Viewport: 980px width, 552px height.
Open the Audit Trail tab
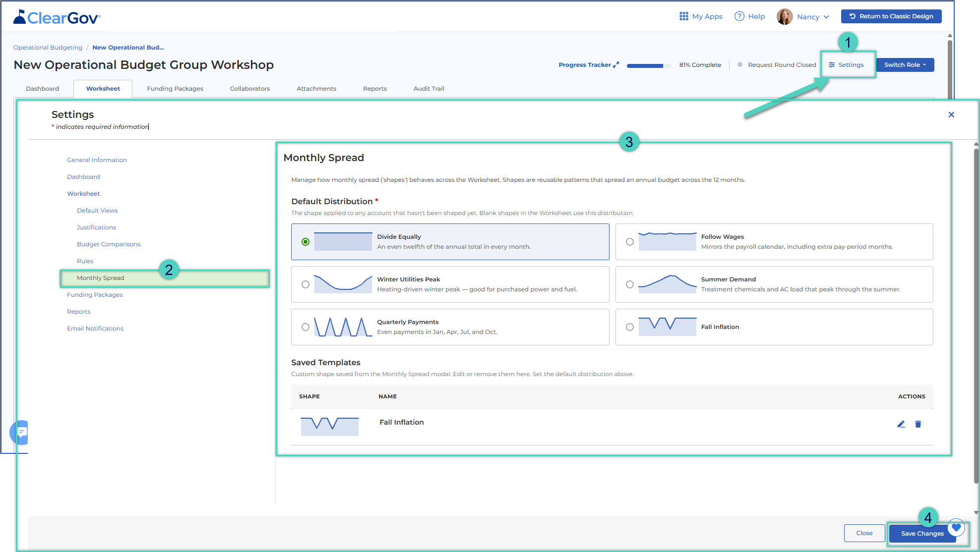429,89
